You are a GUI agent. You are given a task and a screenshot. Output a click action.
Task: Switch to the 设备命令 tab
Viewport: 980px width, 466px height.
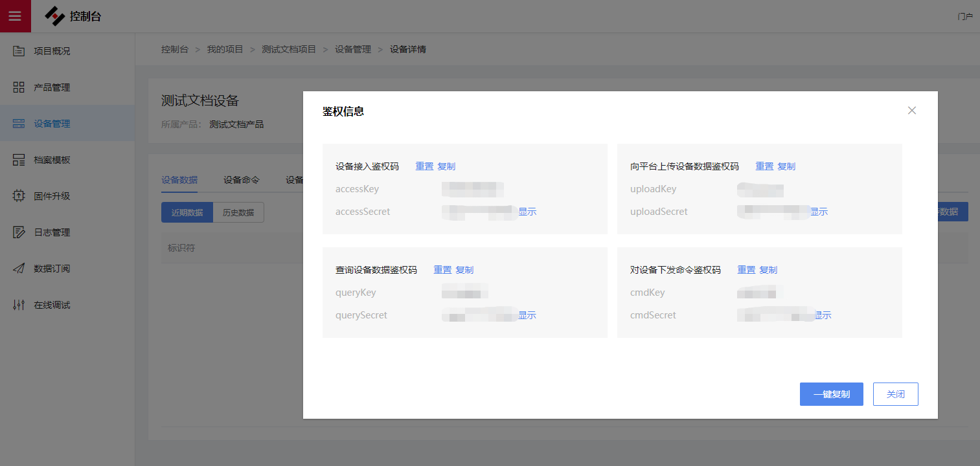coord(242,180)
